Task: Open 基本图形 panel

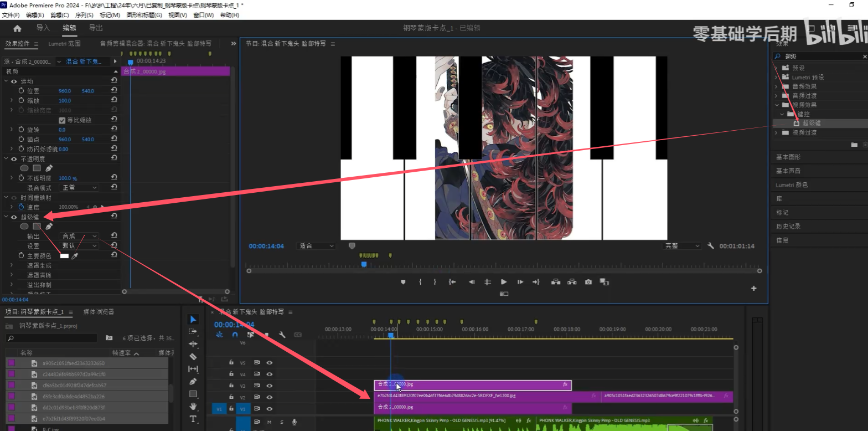Action: tap(788, 157)
